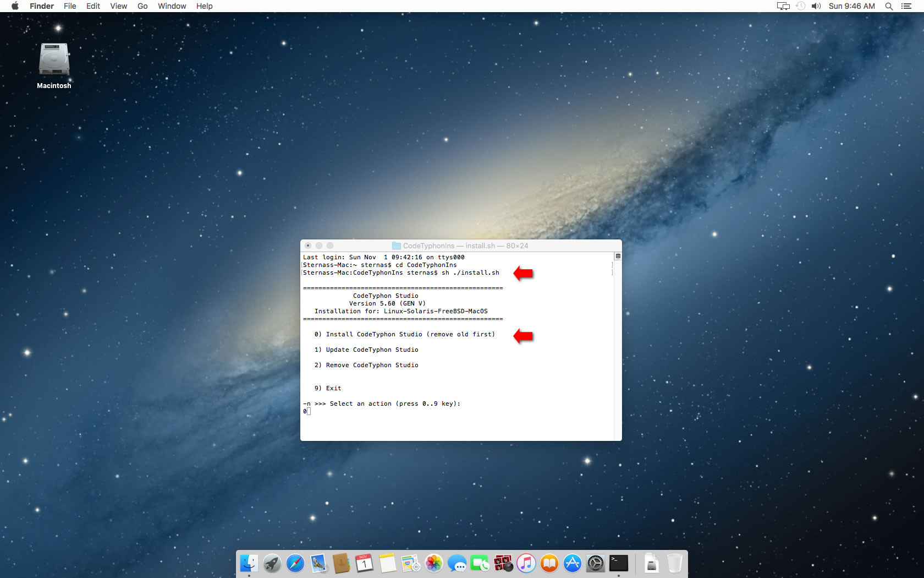
Task: Open the View menu
Action: pos(118,6)
